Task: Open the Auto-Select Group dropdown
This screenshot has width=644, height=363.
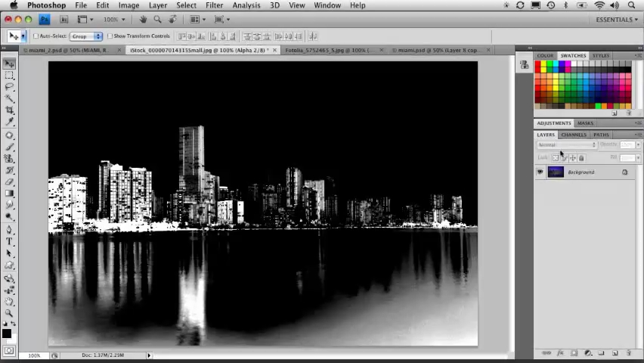Action: [x=86, y=36]
